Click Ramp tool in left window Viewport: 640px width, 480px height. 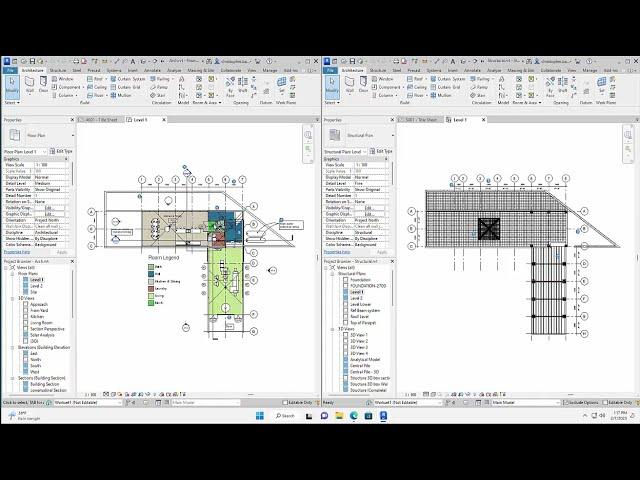point(159,87)
